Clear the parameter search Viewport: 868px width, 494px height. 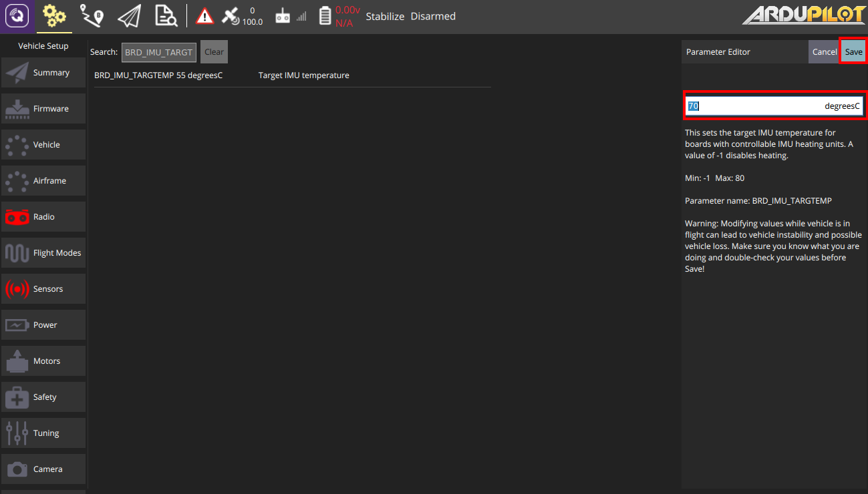(214, 52)
